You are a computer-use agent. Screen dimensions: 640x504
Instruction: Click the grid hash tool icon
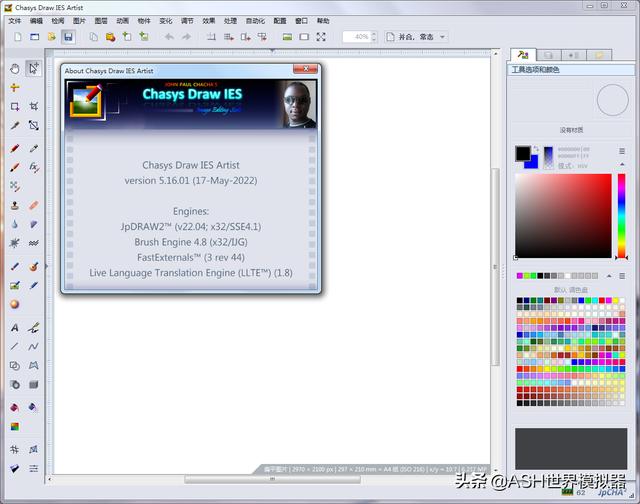coord(15,449)
